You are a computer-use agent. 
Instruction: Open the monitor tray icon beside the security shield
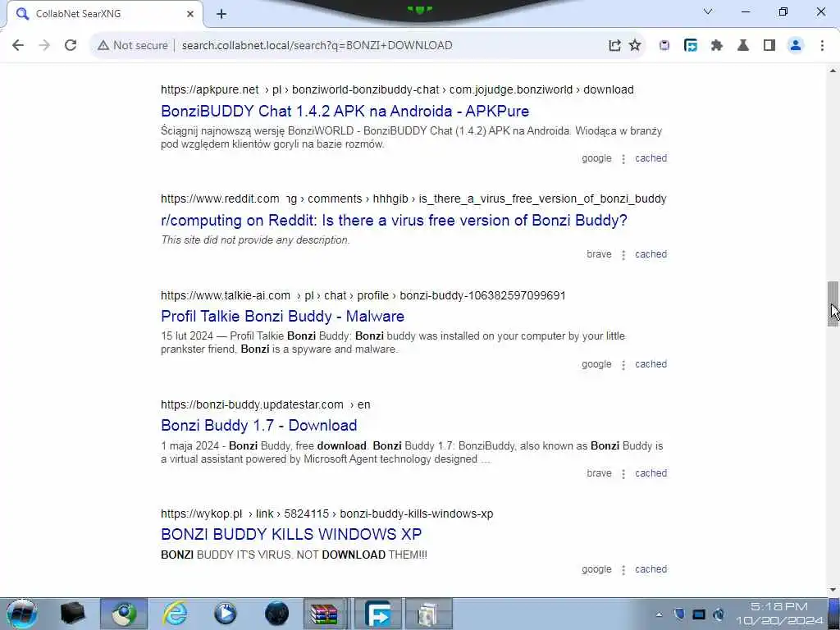pyautogui.click(x=699, y=614)
